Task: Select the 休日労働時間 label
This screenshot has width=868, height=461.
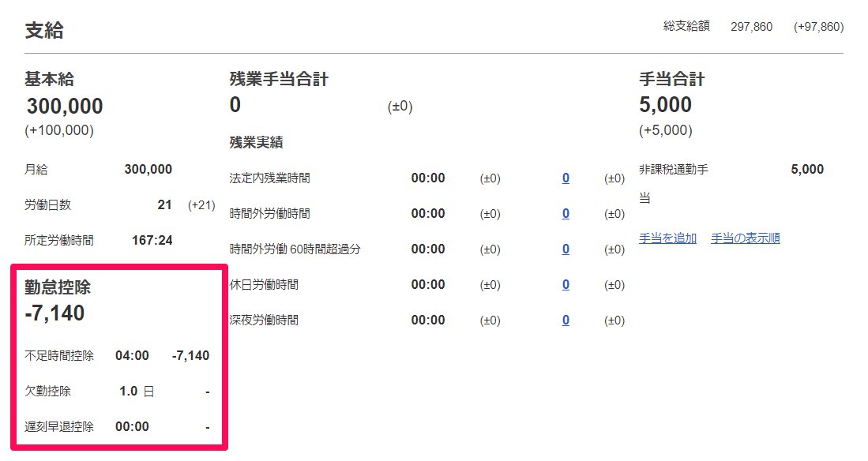Action: click(264, 284)
